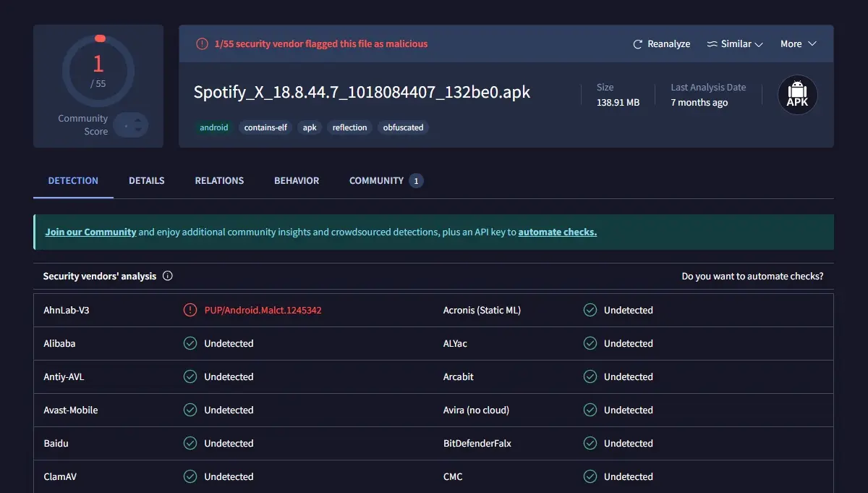Click the green Undetected check for Avast-Mobile

point(190,410)
